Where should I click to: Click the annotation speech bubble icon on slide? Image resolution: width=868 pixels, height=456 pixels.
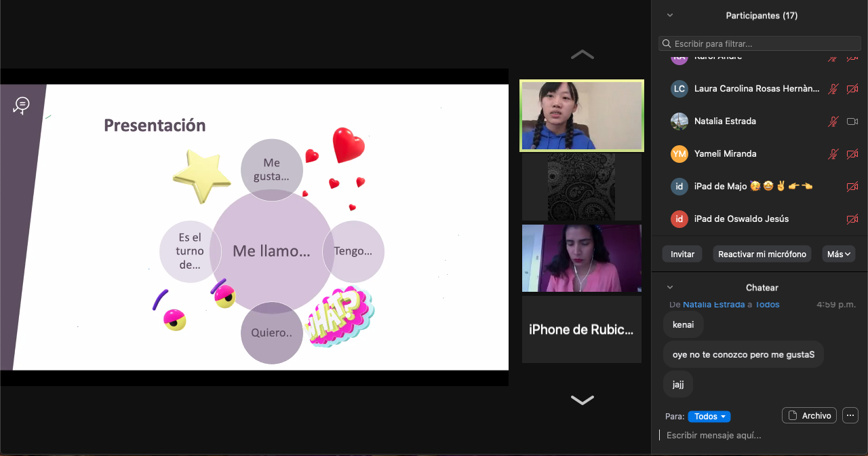[x=22, y=105]
